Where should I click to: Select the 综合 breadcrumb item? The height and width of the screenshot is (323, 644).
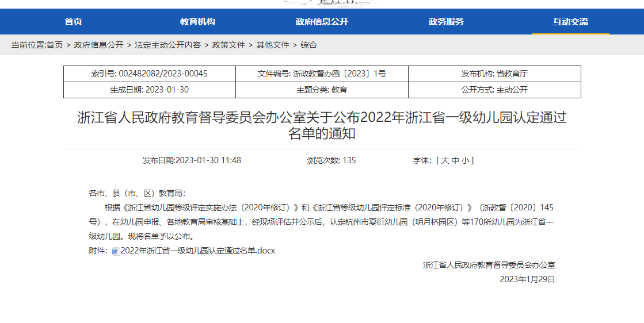308,45
